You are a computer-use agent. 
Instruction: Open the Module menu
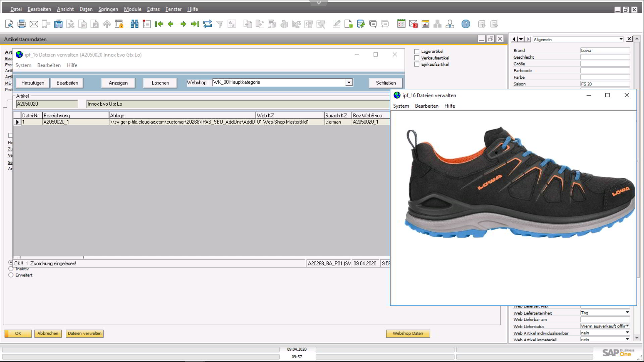(132, 9)
